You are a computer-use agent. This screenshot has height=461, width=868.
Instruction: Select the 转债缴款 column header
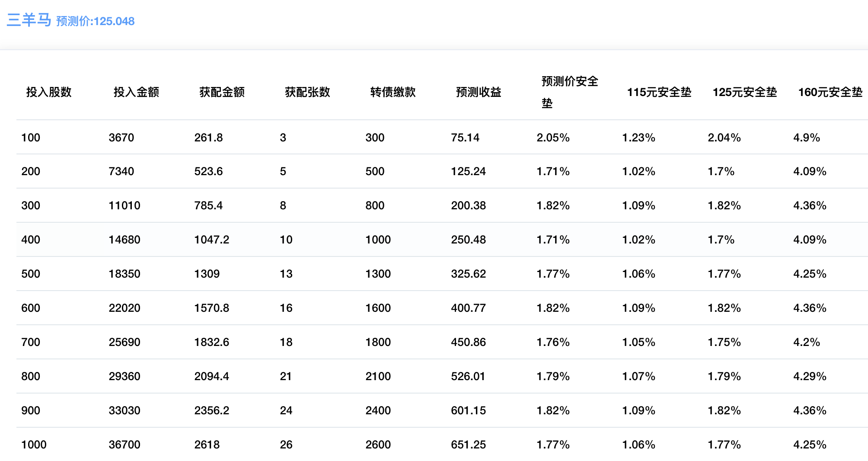point(393,92)
